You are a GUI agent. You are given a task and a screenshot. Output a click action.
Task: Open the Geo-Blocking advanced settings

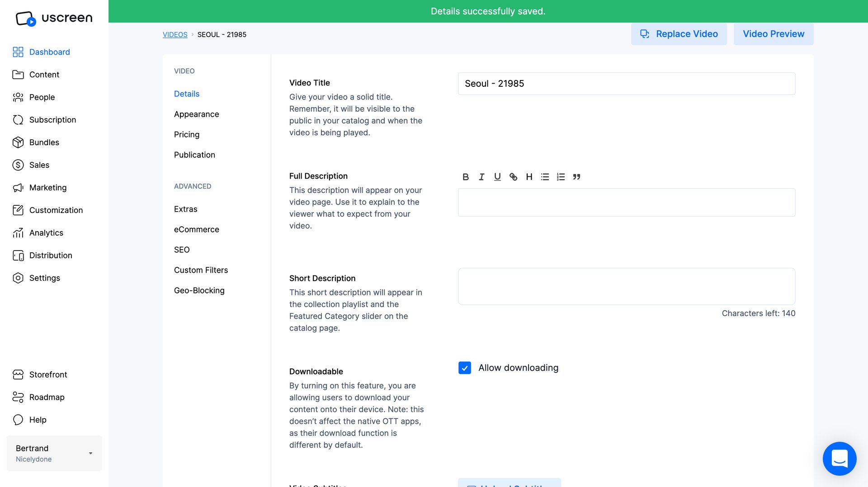click(199, 290)
